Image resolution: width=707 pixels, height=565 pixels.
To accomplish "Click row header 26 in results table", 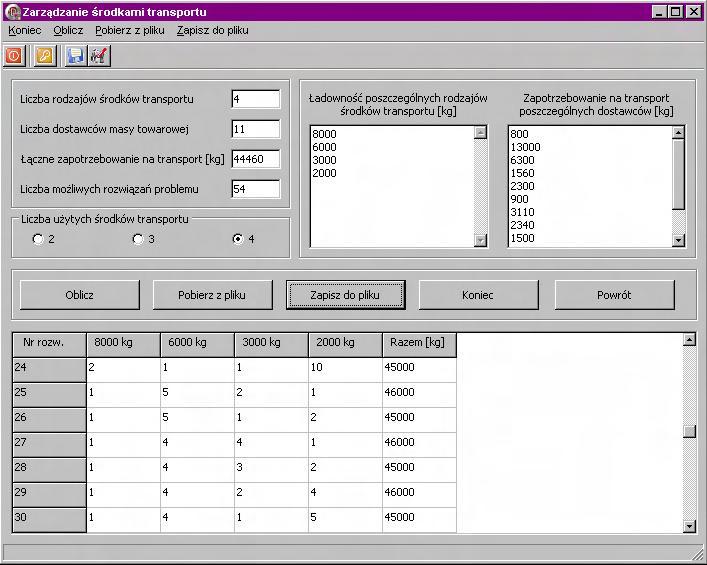I will coord(49,420).
